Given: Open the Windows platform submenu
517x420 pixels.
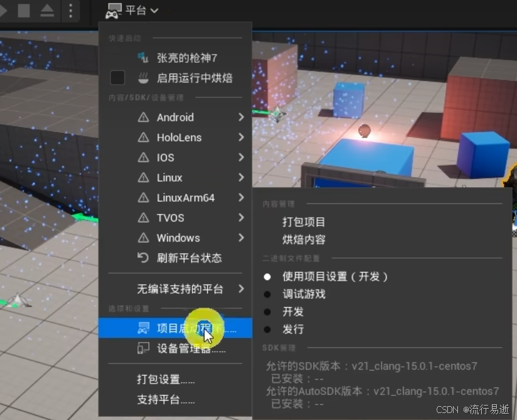Looking at the screenshot, I should pyautogui.click(x=176, y=238).
